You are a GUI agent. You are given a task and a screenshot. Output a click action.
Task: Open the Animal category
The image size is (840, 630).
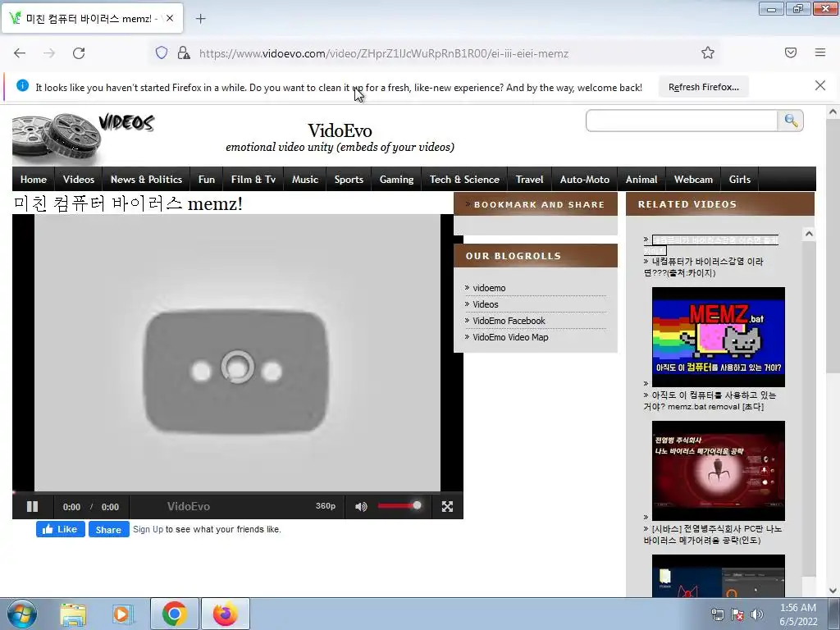pyautogui.click(x=641, y=180)
